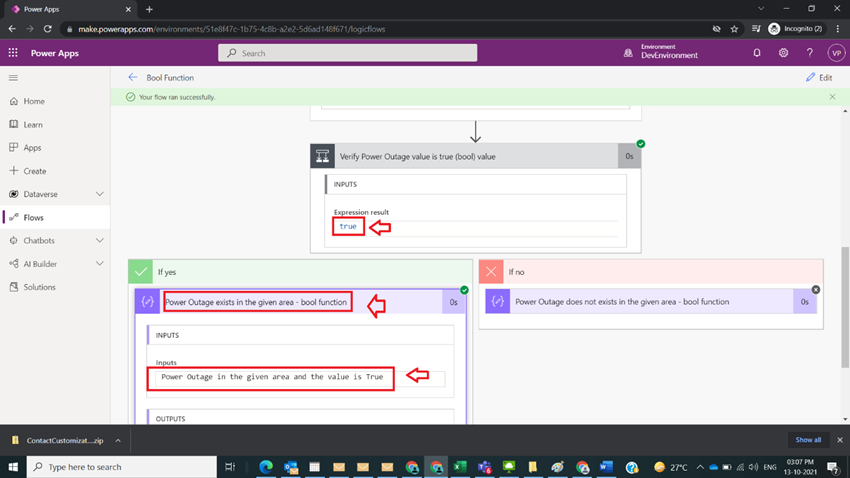850x478 pixels.
Task: Select the Inputs text of compose action
Action: click(x=272, y=377)
